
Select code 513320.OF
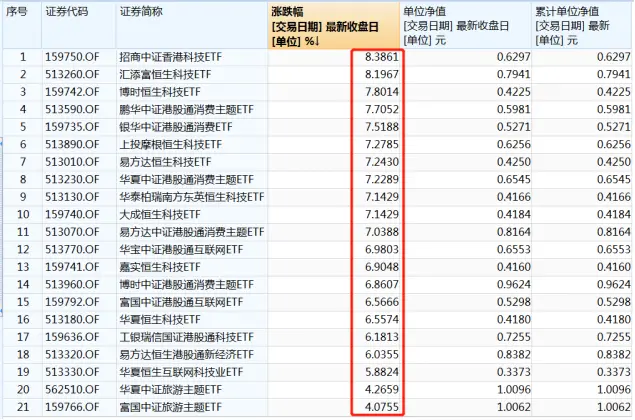tap(72, 355)
